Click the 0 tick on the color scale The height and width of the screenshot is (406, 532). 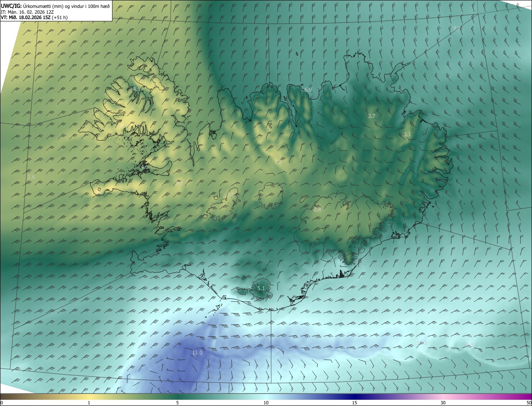[x=2, y=403]
